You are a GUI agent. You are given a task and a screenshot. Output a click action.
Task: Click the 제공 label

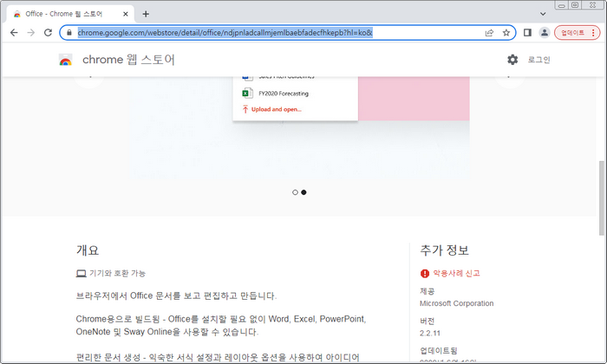[x=428, y=291]
